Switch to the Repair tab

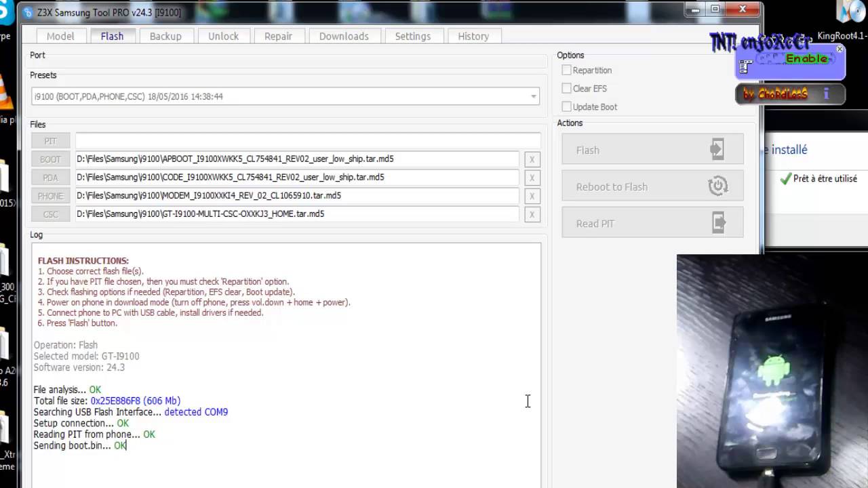pyautogui.click(x=278, y=36)
